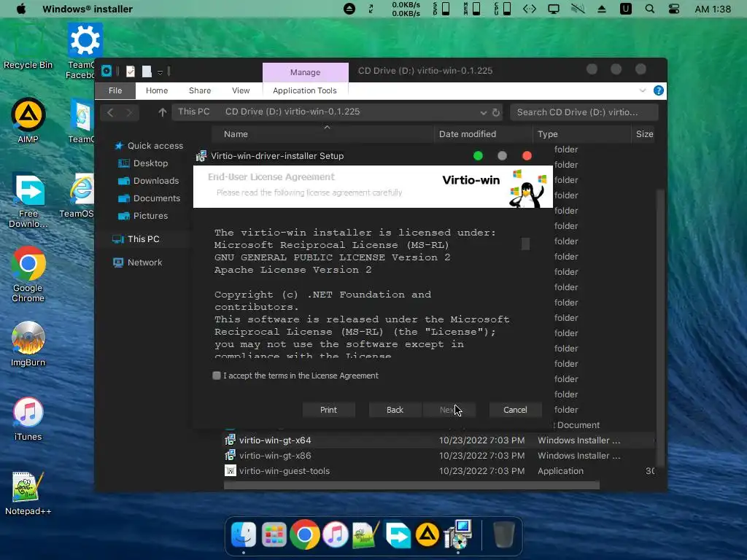Click the disabled Next button
This screenshot has width=747, height=560.
[448, 410]
